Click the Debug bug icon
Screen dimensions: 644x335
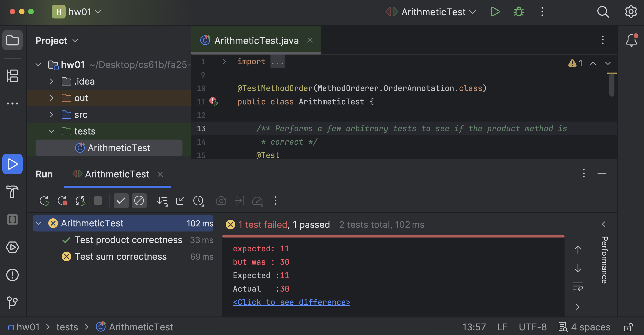tap(519, 12)
